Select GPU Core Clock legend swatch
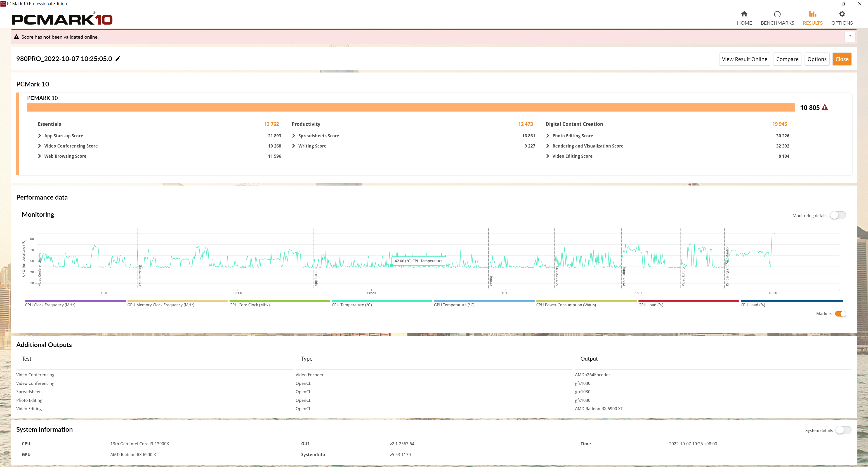The image size is (868, 467). [280, 300]
